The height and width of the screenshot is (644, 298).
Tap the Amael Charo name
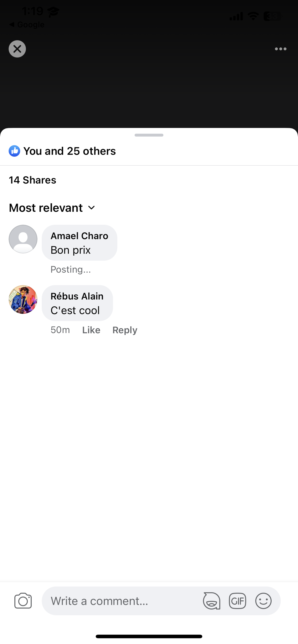tap(79, 236)
